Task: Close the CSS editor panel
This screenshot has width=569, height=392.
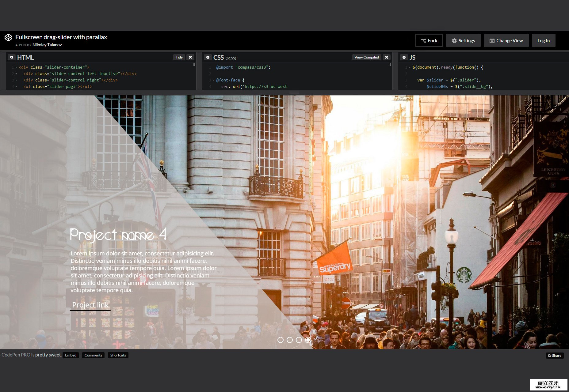Action: 387,57
